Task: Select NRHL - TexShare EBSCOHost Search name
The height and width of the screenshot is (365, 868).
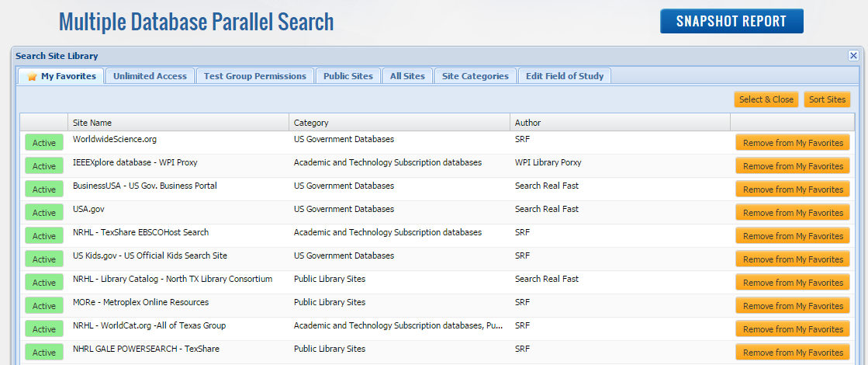Action: 140,233
